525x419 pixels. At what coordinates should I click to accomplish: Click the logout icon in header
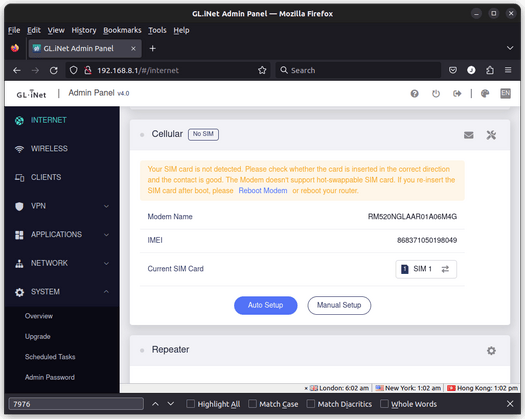point(457,94)
